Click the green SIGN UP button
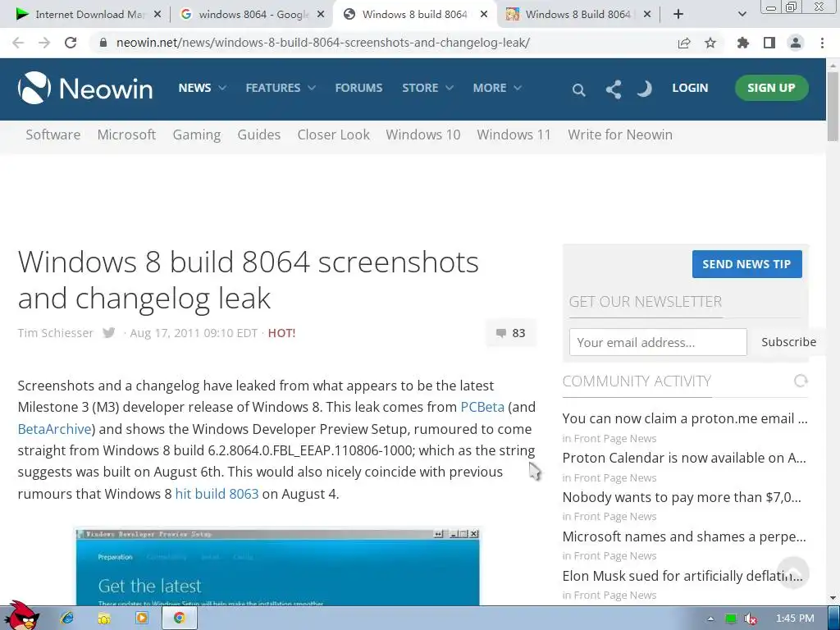Image resolution: width=840 pixels, height=630 pixels. (x=771, y=88)
